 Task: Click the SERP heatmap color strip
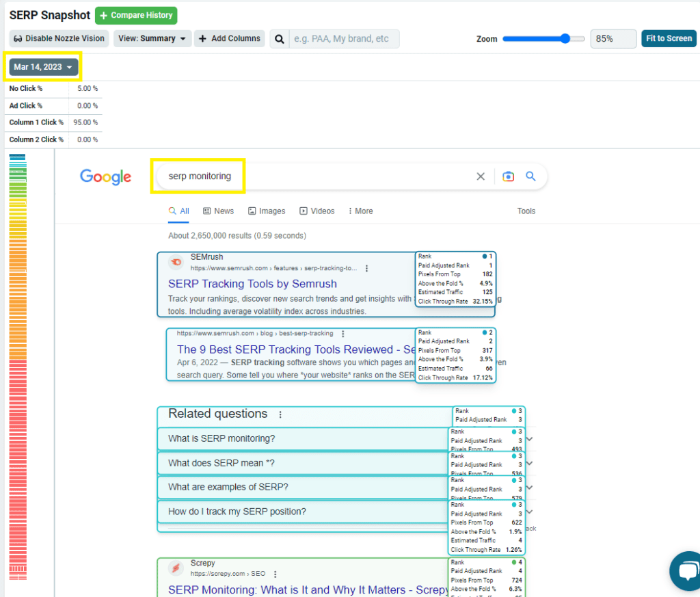pyautogui.click(x=18, y=367)
